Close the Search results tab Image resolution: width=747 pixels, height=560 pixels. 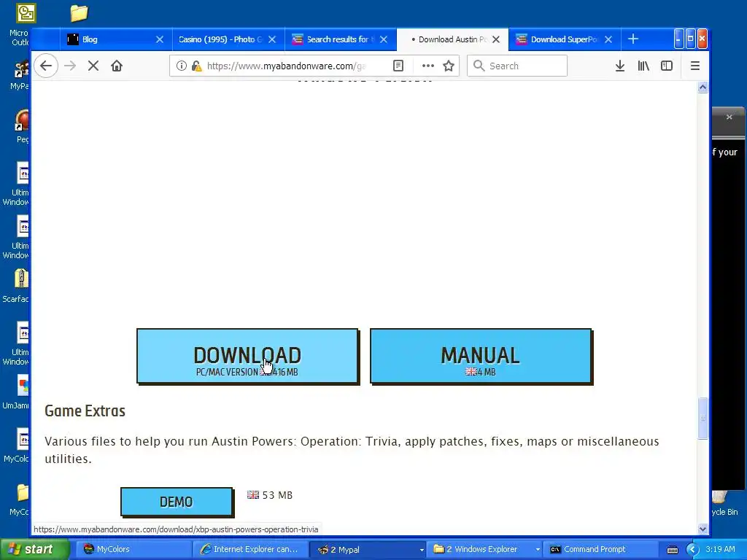[384, 39]
